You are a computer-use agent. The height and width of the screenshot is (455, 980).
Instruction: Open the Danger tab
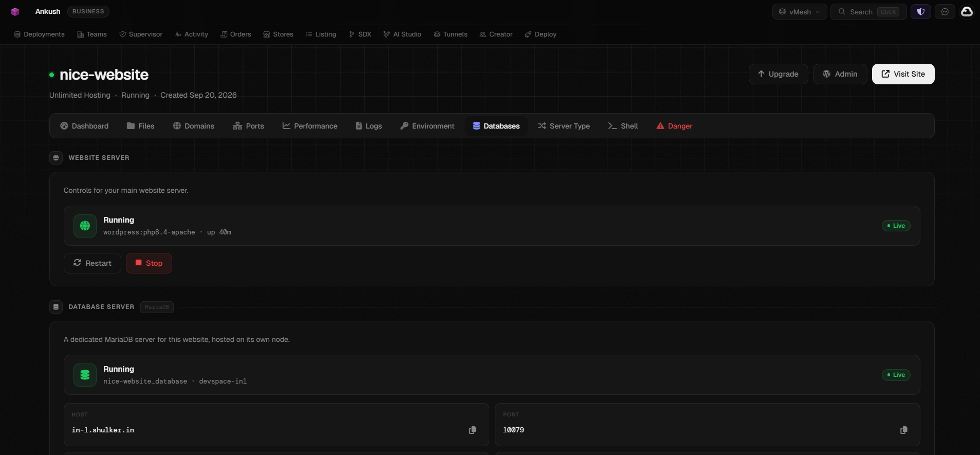coord(674,126)
